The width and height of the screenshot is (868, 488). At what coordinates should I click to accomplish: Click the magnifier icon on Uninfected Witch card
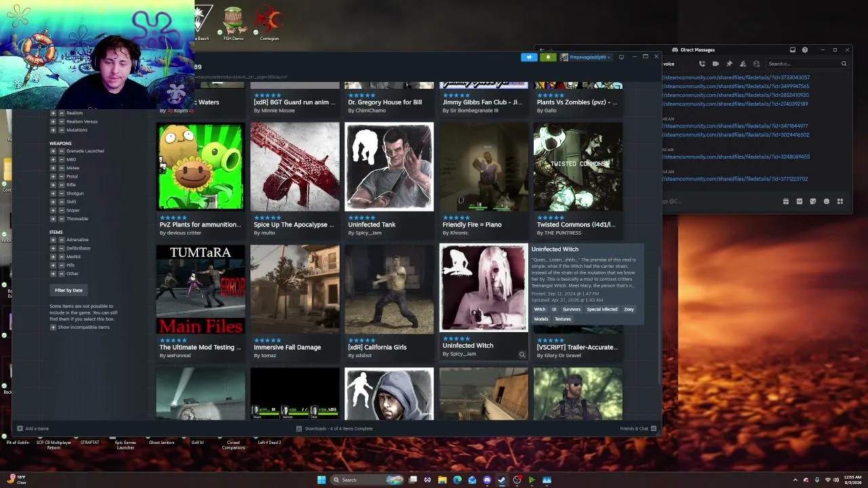pyautogui.click(x=522, y=354)
